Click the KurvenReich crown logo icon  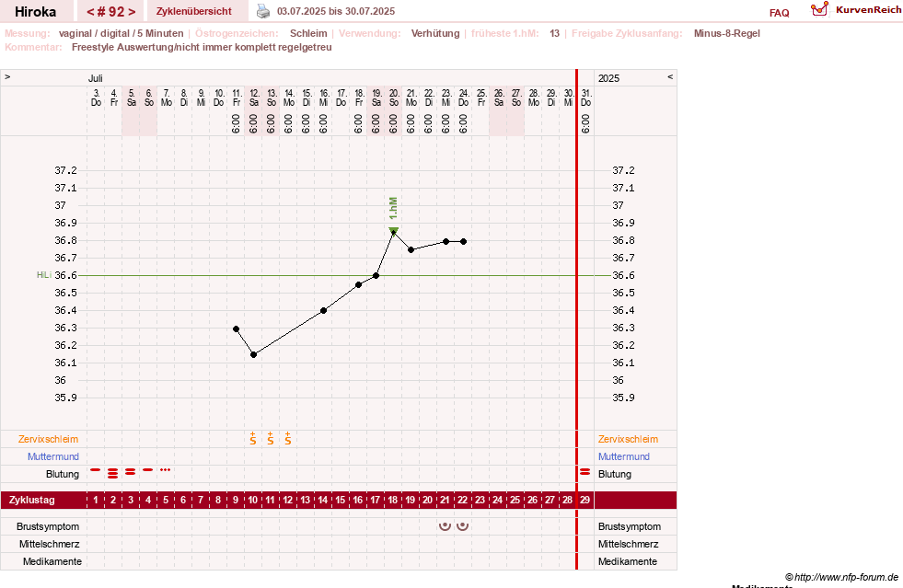[x=819, y=9]
